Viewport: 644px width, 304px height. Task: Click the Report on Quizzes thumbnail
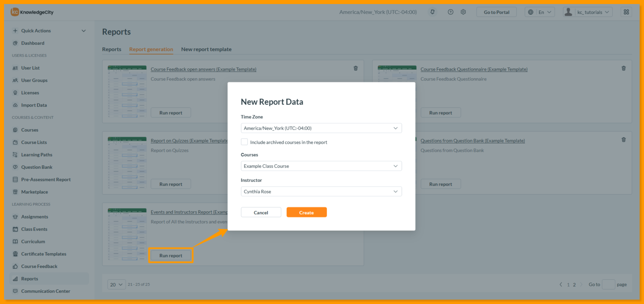(127, 163)
